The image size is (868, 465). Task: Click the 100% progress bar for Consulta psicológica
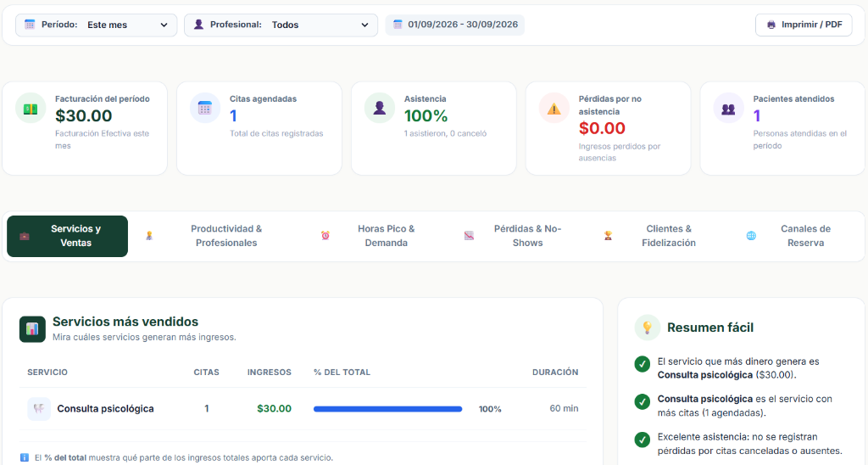388,409
